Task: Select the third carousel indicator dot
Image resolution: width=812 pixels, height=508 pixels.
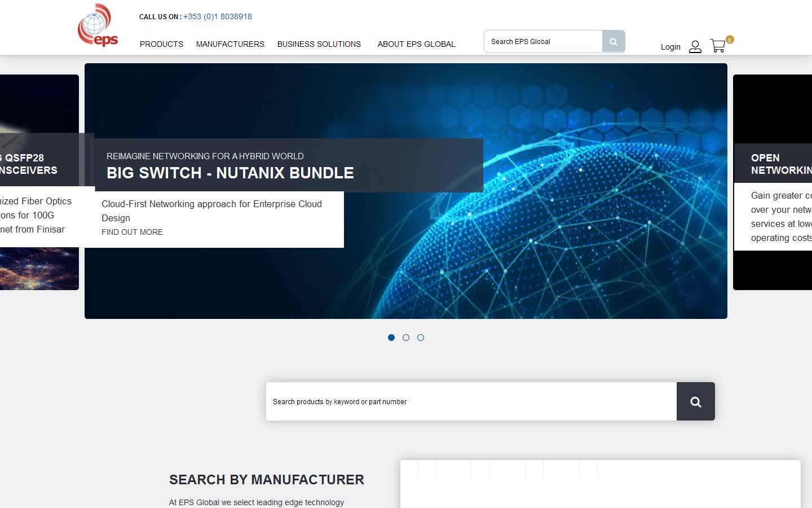Action: (421, 338)
